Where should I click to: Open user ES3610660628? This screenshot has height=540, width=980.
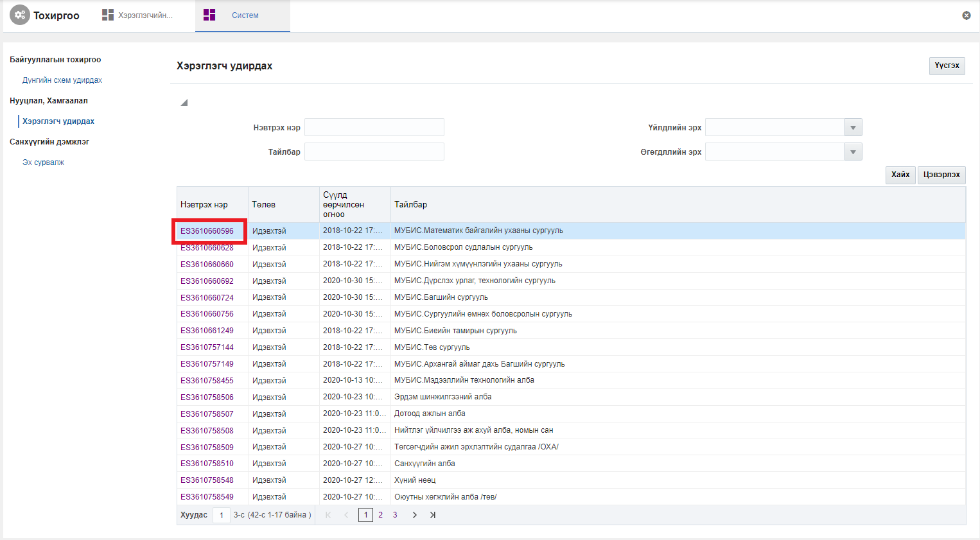point(207,248)
